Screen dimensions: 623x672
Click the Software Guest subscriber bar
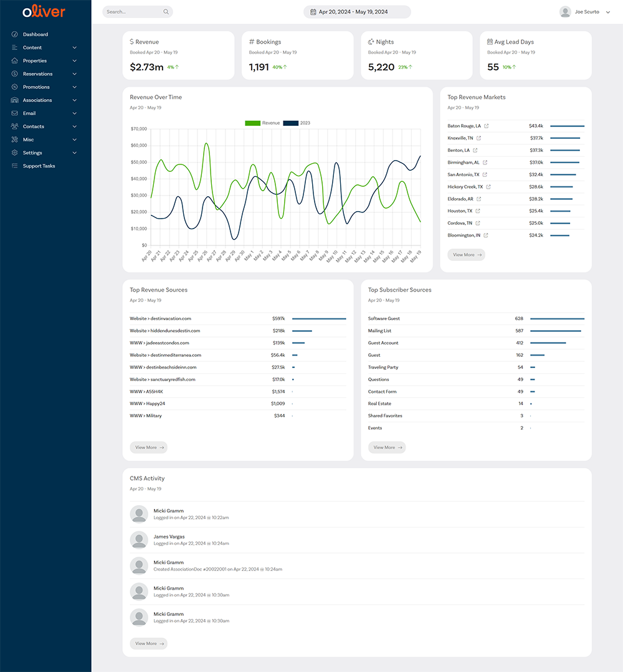coord(557,319)
